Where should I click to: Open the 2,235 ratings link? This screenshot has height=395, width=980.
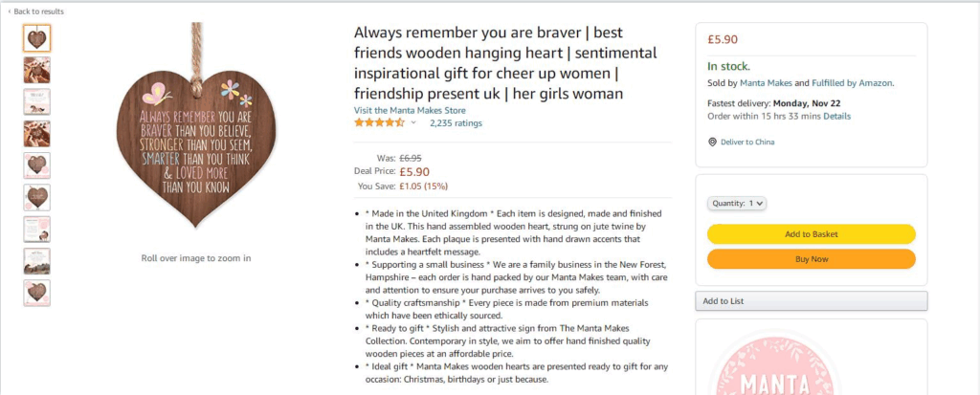coord(456,123)
